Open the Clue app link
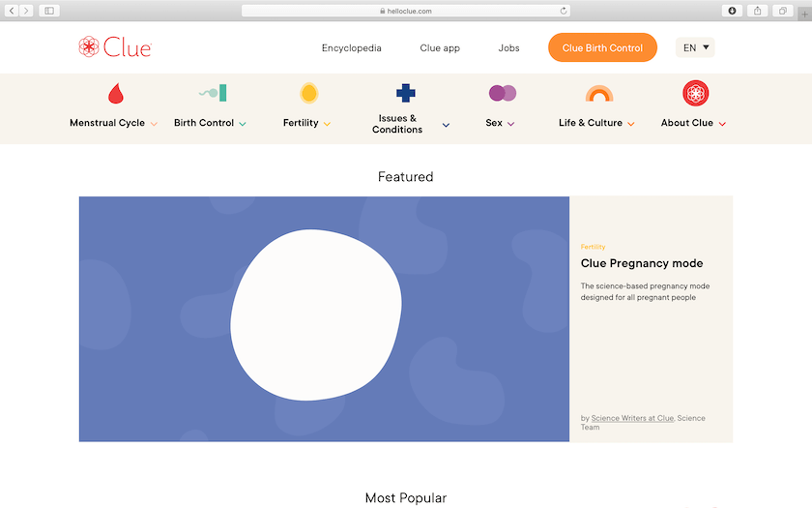 click(440, 47)
